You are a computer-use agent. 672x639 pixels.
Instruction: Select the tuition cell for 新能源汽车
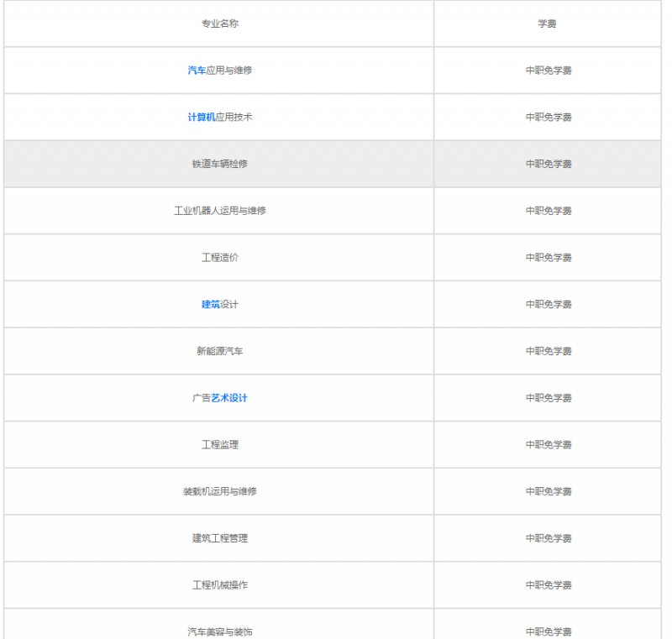pos(549,351)
